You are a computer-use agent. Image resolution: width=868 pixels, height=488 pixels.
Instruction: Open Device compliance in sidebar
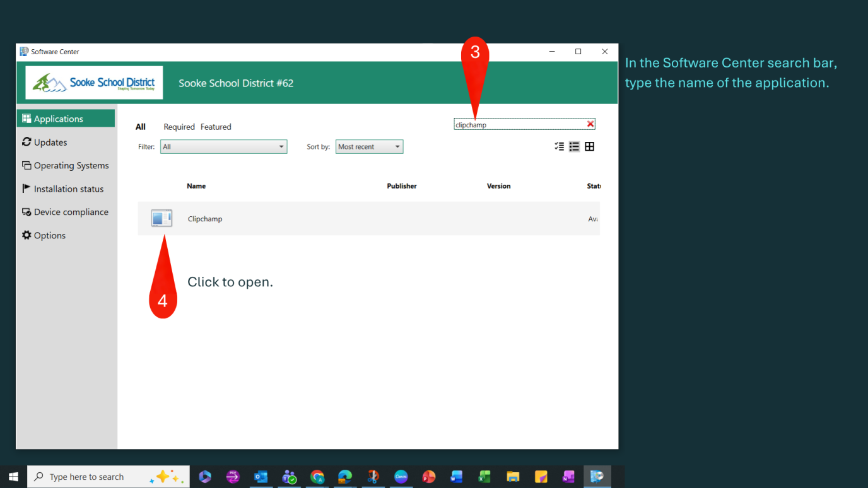(x=71, y=212)
